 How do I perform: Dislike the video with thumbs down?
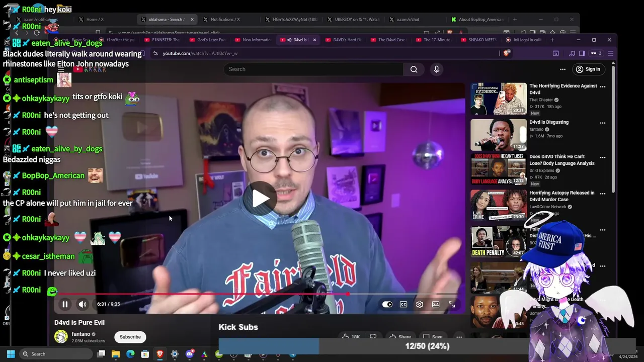tap(373, 337)
